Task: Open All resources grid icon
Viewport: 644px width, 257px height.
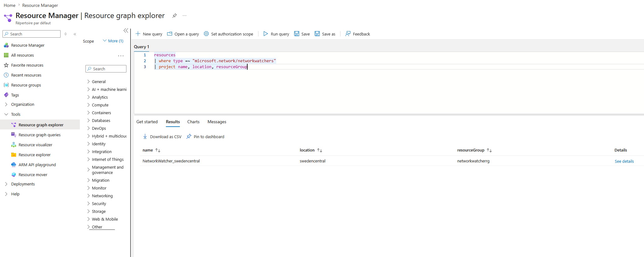Action: 6,55
